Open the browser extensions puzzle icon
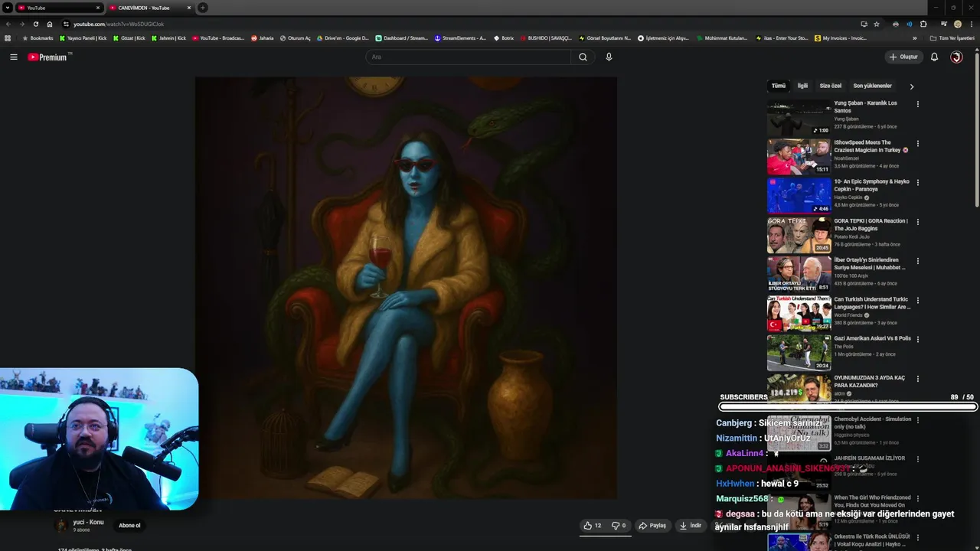980x551 pixels. tap(924, 24)
